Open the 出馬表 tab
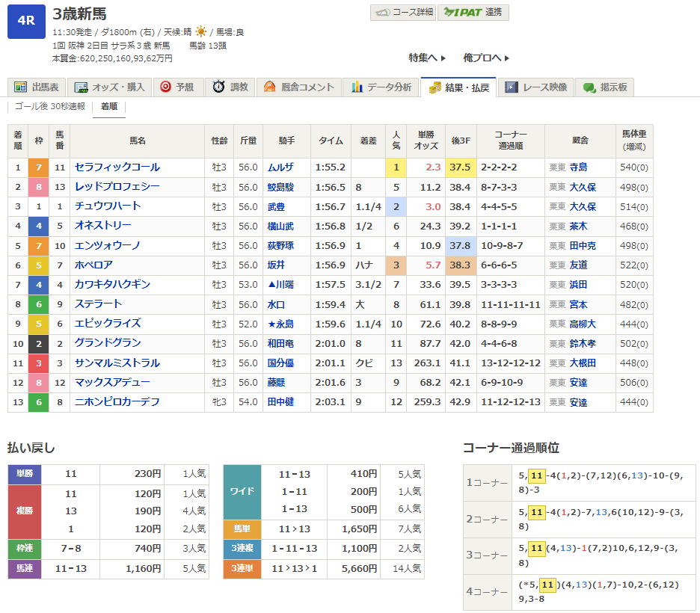The height and width of the screenshot is (613, 700). click(37, 87)
